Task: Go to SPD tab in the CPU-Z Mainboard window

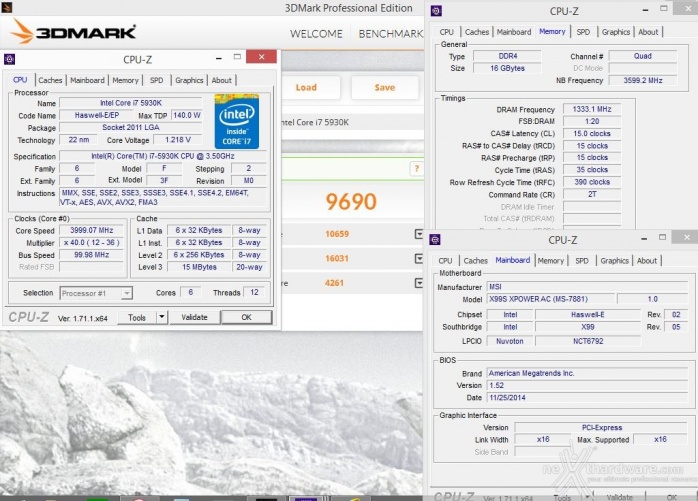Action: pyautogui.click(x=582, y=261)
